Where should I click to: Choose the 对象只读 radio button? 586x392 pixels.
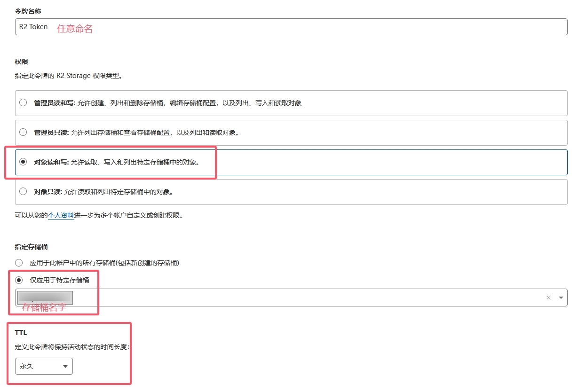(x=23, y=191)
